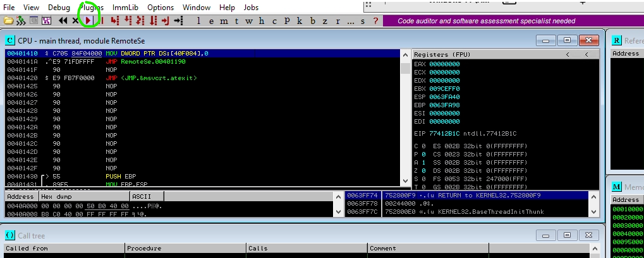Viewport: 644px width, 258px height.
Task: Click Execute till return icon
Action: point(166,21)
